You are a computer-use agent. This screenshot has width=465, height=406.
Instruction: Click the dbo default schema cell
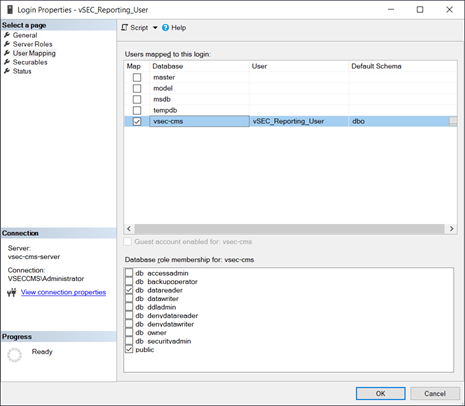399,121
